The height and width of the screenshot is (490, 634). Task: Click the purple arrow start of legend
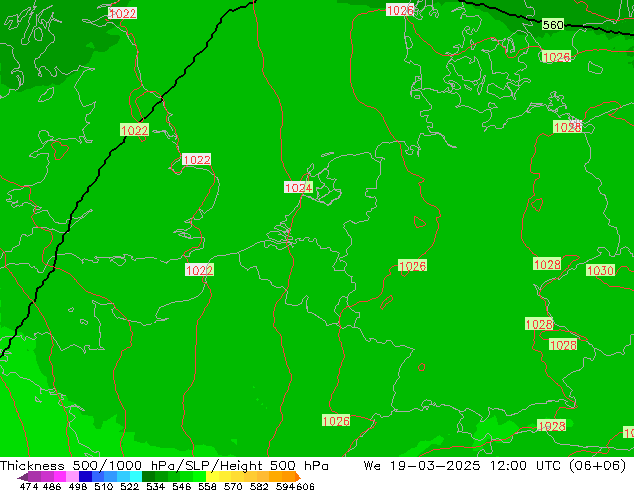[x=23, y=477]
